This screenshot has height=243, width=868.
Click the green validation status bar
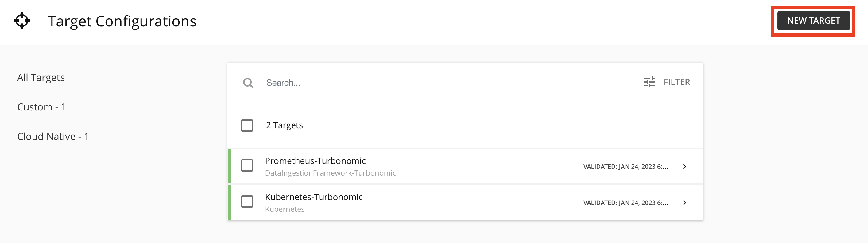tap(229, 166)
